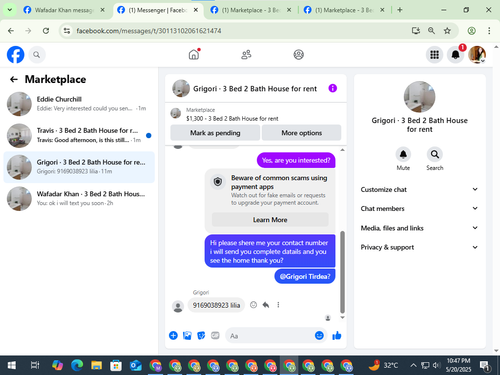500x375 pixels.
Task: Click Grigori profile picture in right panel
Action: click(419, 97)
